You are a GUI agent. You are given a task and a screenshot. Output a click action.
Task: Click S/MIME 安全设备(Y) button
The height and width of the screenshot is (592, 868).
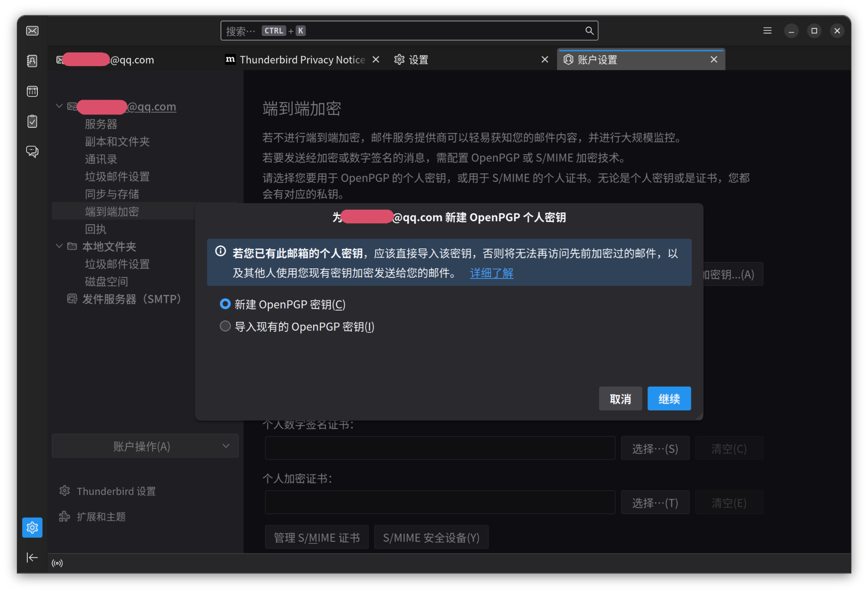[431, 537]
